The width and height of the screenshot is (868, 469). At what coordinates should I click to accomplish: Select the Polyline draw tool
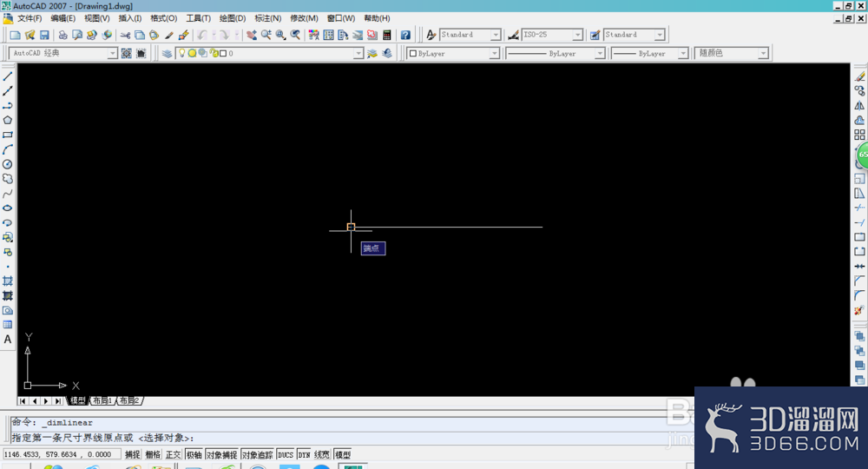[x=8, y=106]
